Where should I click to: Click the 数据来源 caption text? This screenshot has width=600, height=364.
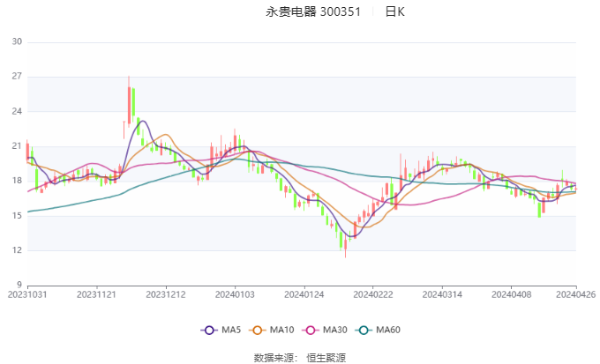point(274,357)
